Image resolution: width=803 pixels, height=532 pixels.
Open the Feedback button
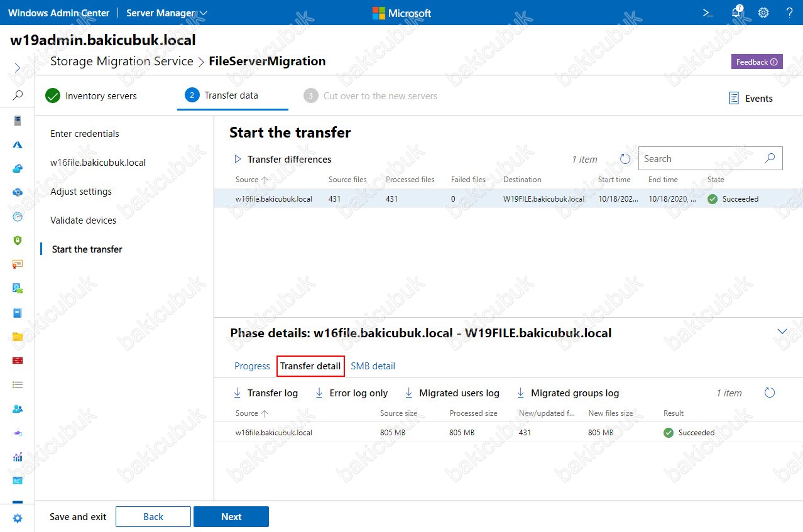757,62
